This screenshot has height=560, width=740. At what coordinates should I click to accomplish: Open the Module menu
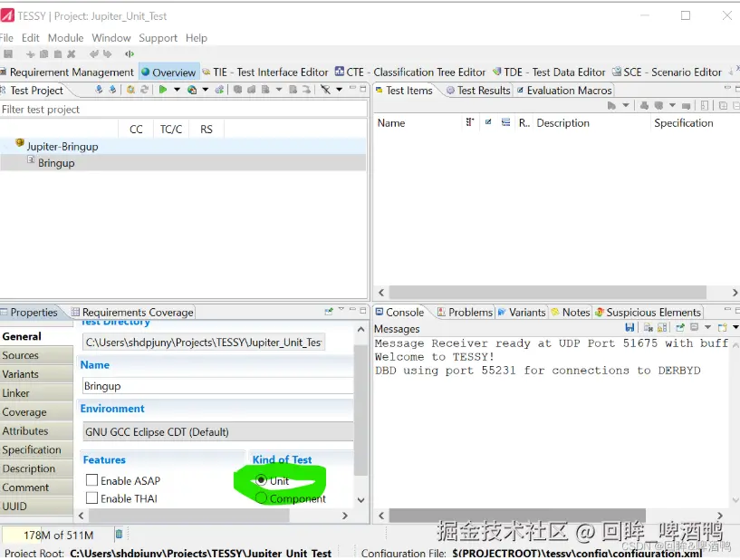65,38
